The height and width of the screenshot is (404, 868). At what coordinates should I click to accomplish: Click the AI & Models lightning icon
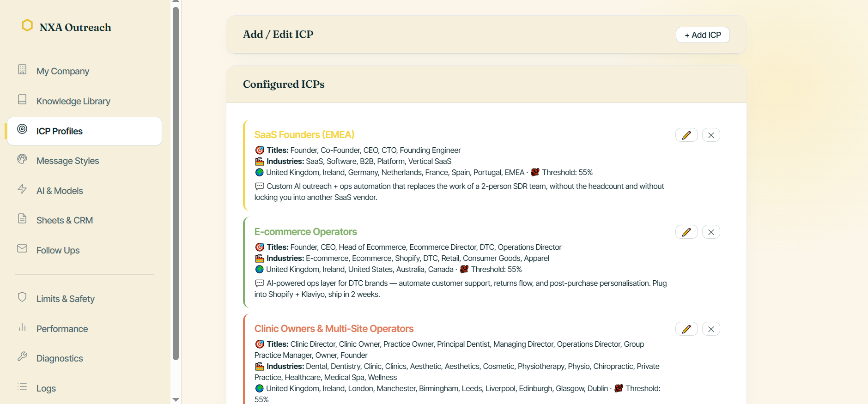22,189
